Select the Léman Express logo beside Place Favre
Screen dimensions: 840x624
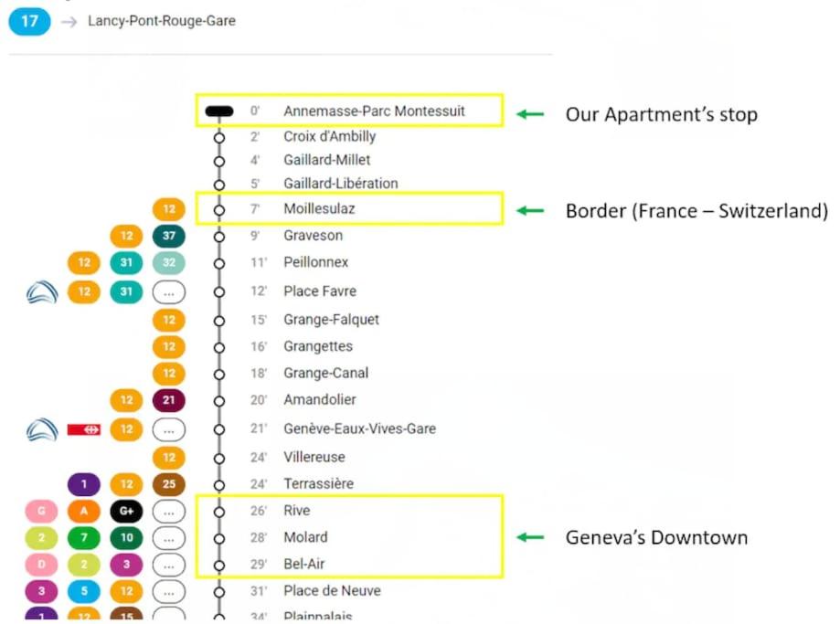[x=42, y=292]
